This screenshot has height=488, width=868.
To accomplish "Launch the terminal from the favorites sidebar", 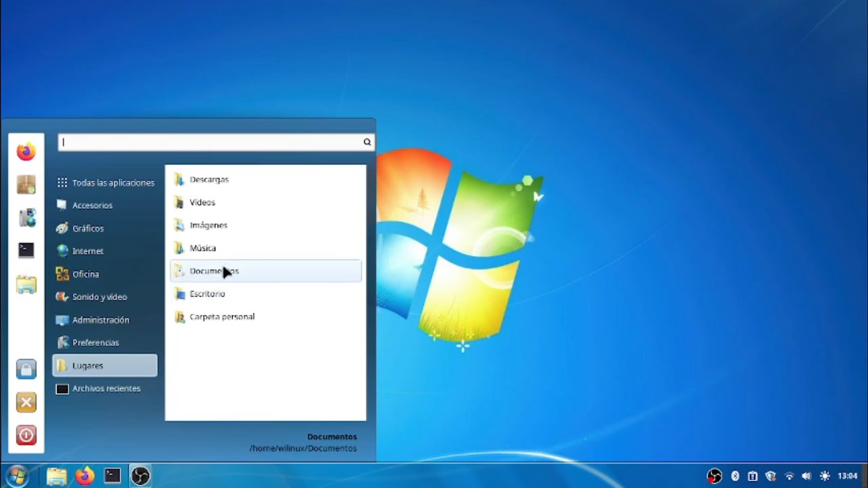I will 26,250.
